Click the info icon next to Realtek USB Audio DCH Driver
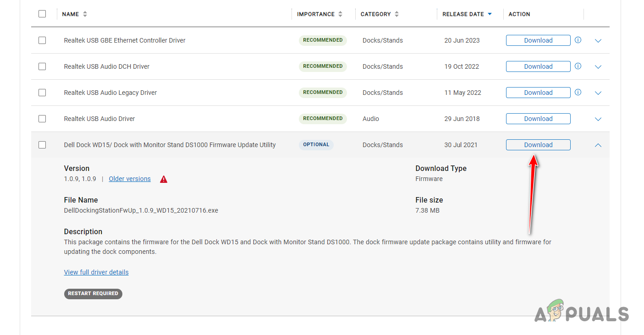 578,66
